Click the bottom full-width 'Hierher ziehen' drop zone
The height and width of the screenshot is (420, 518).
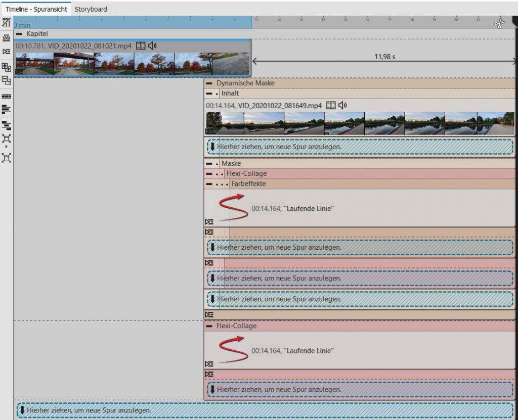click(265, 410)
